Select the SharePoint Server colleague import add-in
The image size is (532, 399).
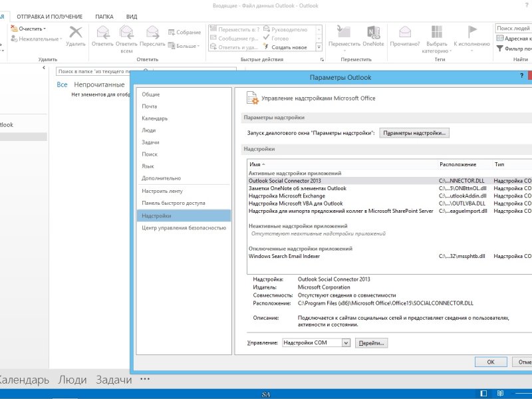[x=390, y=211]
